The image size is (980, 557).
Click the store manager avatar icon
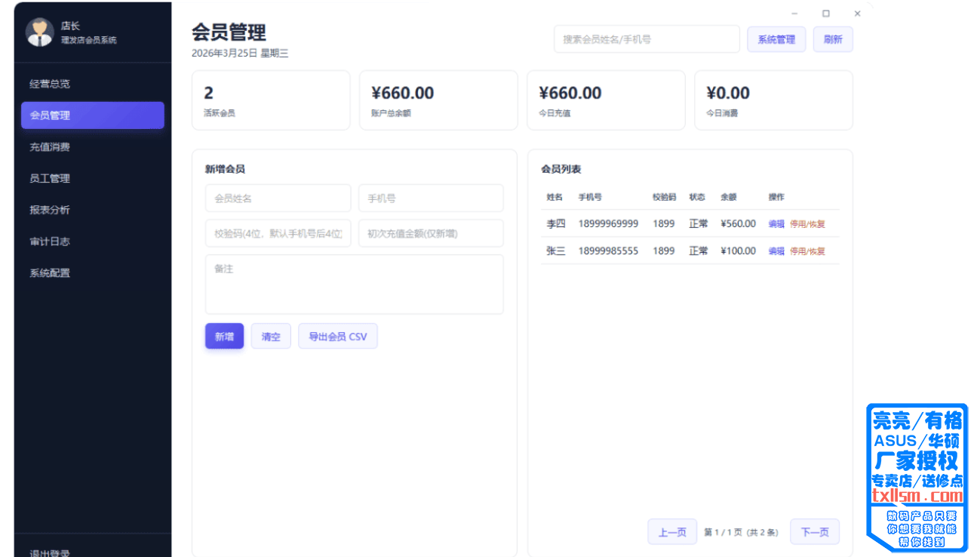39,32
